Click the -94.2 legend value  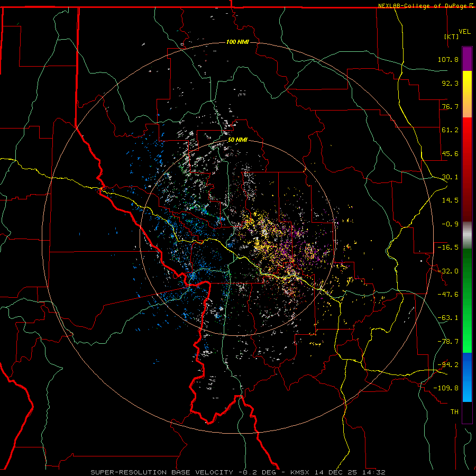[x=448, y=365]
